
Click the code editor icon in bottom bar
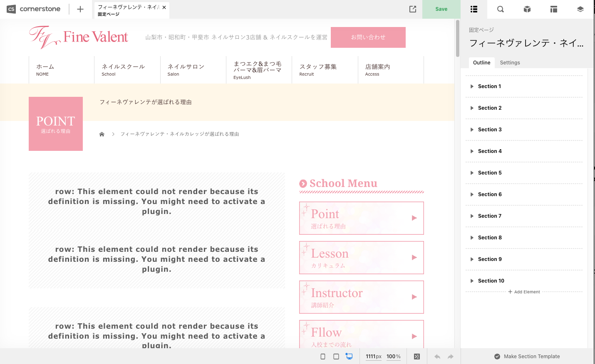pos(417,357)
